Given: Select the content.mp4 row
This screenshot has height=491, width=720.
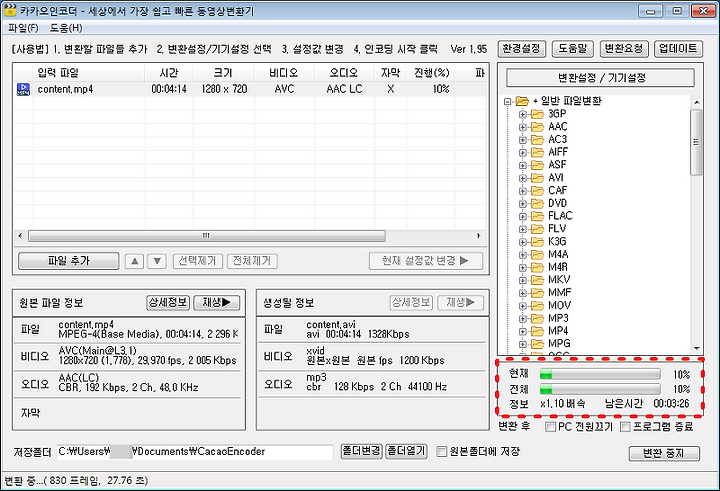Looking at the screenshot, I should (x=250, y=89).
